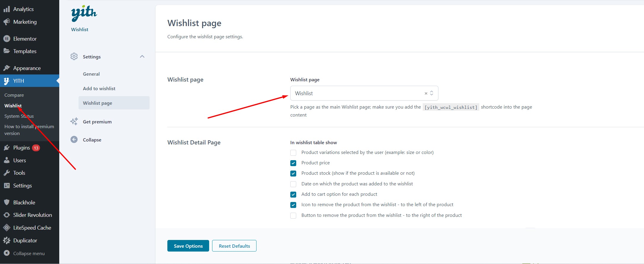Open the Duplicator menu label

25,241
